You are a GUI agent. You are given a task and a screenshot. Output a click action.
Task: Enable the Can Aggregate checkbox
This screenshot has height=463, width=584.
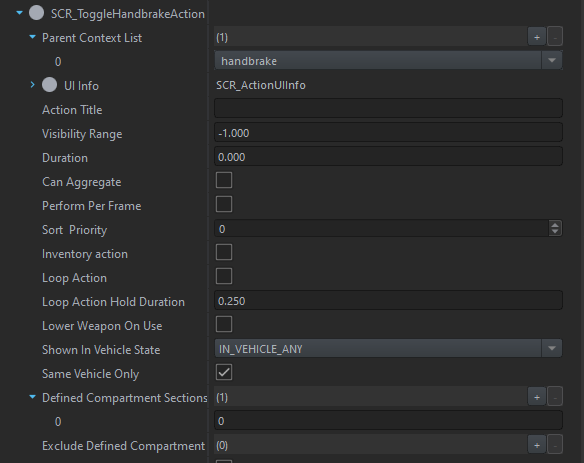click(x=224, y=180)
